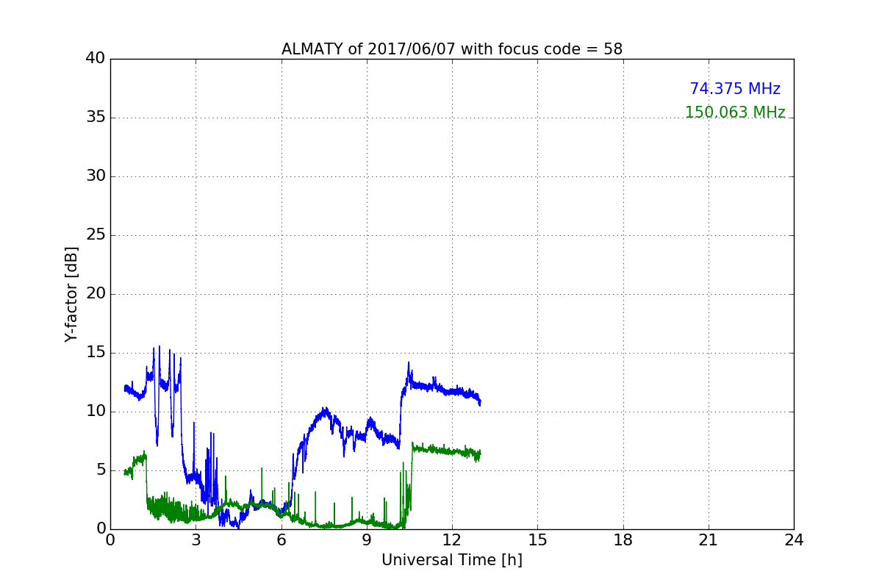This screenshot has width=882, height=588.
Task: Click the x-axis tick label 9
Action: (x=367, y=540)
